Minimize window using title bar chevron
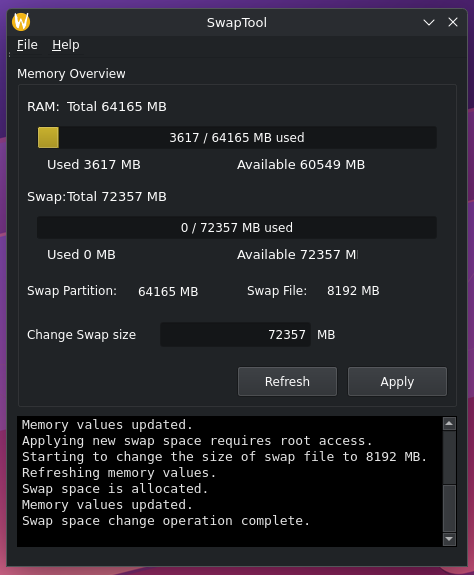 click(x=429, y=22)
